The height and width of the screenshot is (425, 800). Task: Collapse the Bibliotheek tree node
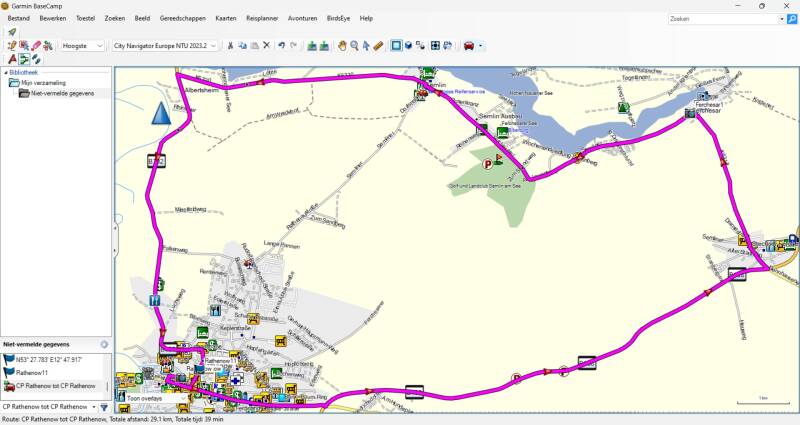coord(5,72)
